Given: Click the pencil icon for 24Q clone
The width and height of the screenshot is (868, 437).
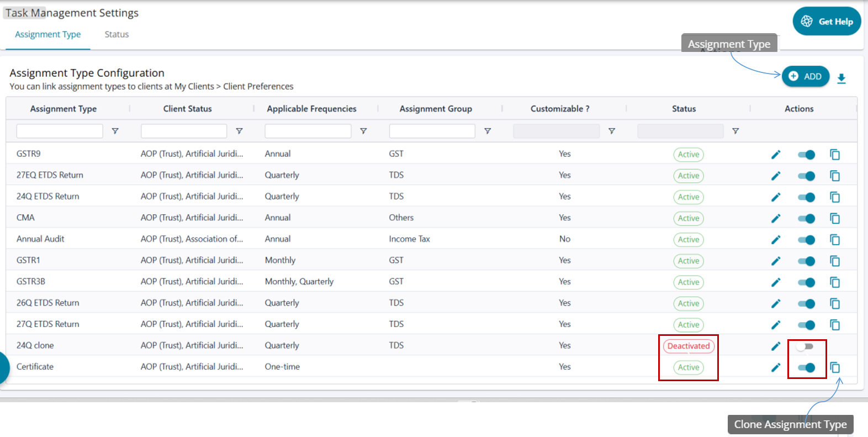Looking at the screenshot, I should (x=776, y=346).
